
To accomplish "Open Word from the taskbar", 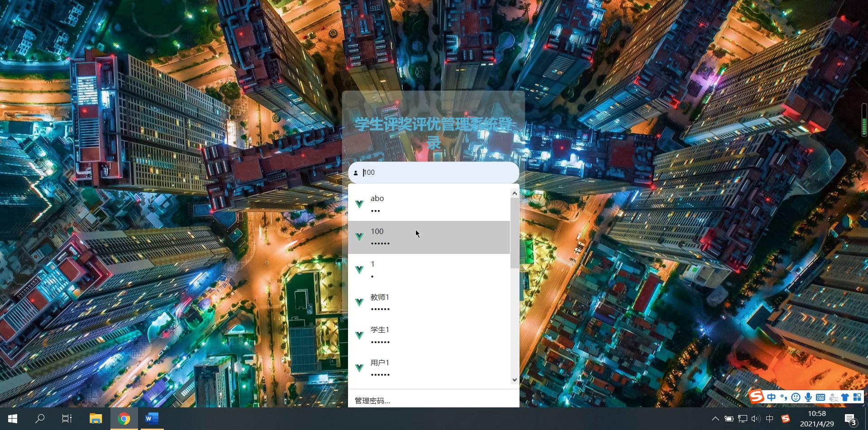I will (x=152, y=419).
